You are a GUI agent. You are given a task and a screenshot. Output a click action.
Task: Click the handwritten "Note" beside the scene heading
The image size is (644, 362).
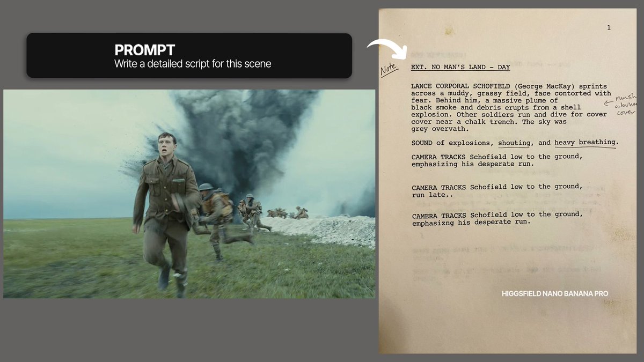pyautogui.click(x=389, y=70)
